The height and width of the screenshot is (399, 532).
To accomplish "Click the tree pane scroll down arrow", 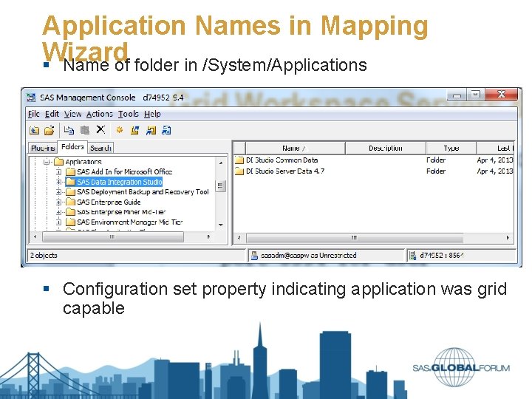I will [x=221, y=225].
